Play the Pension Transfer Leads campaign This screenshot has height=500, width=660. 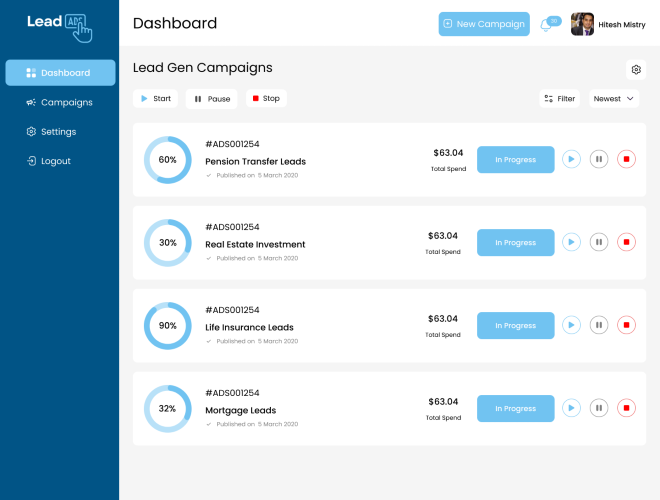[571, 159]
